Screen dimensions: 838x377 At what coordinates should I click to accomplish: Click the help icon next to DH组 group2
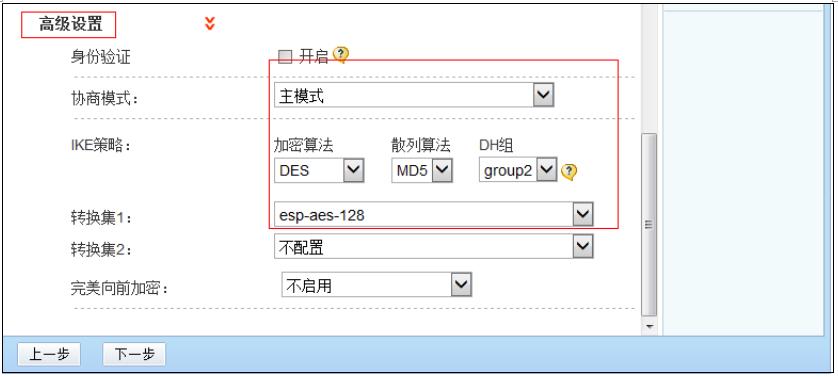click(570, 172)
